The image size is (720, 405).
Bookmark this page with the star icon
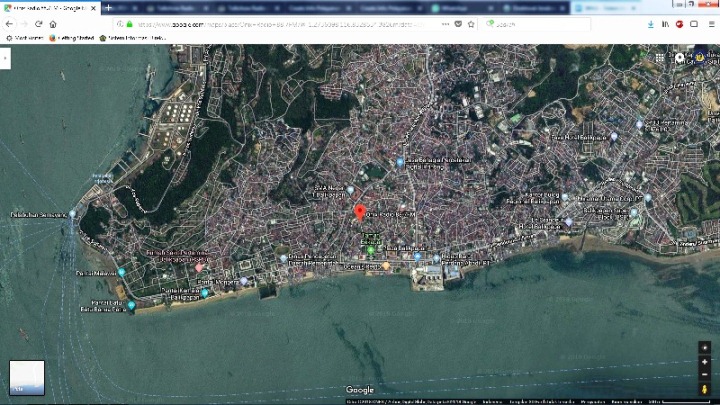[470, 24]
